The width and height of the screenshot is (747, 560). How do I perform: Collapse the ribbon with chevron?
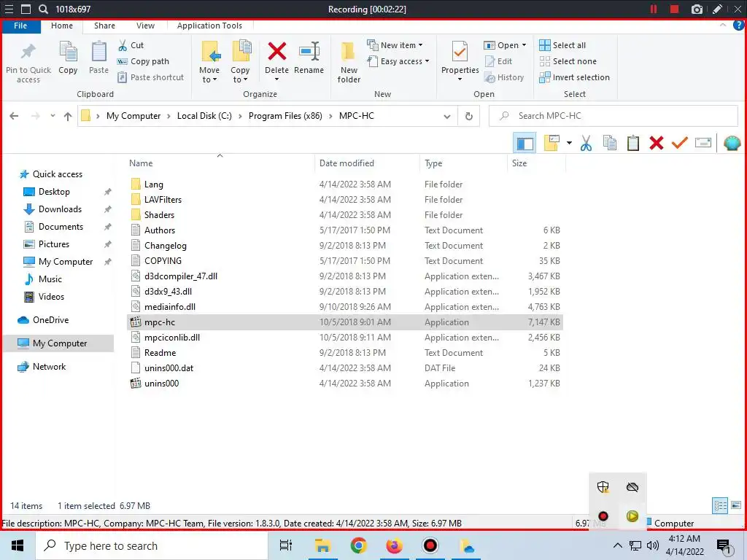723,26
